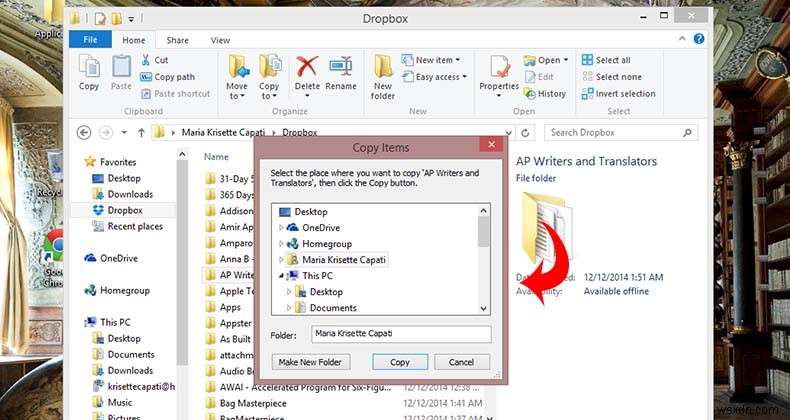Click the Help question mark icon
Viewport: 790px width, 420px height.
point(699,39)
